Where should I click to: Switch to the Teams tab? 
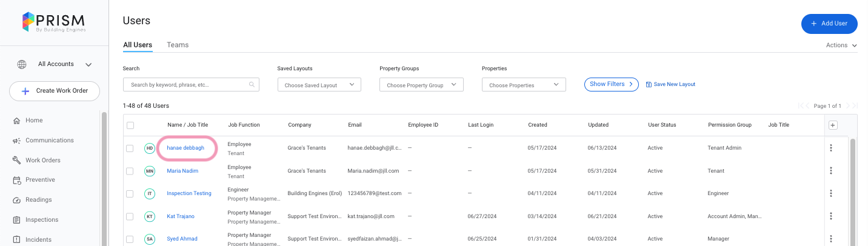178,45
